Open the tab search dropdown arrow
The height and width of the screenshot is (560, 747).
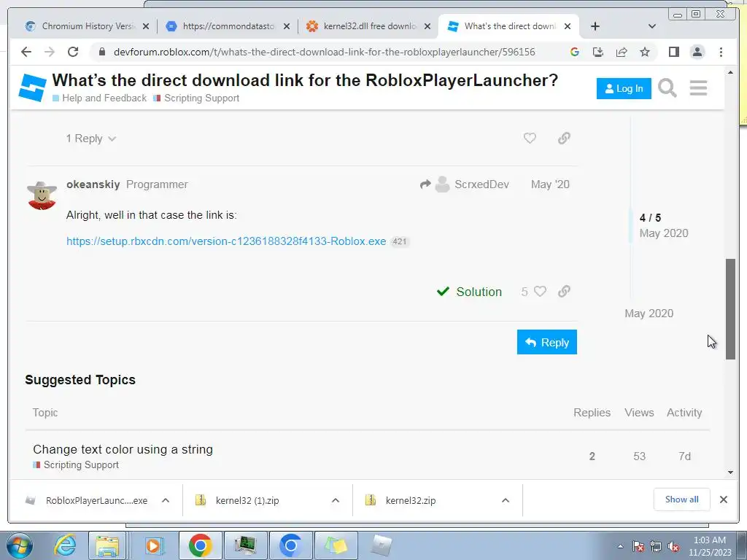(651, 26)
